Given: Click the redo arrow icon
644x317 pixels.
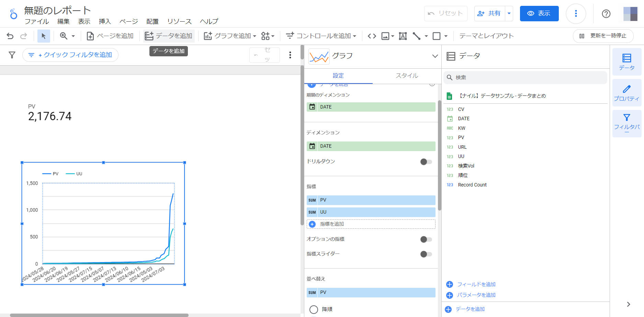Looking at the screenshot, I should 23,36.
